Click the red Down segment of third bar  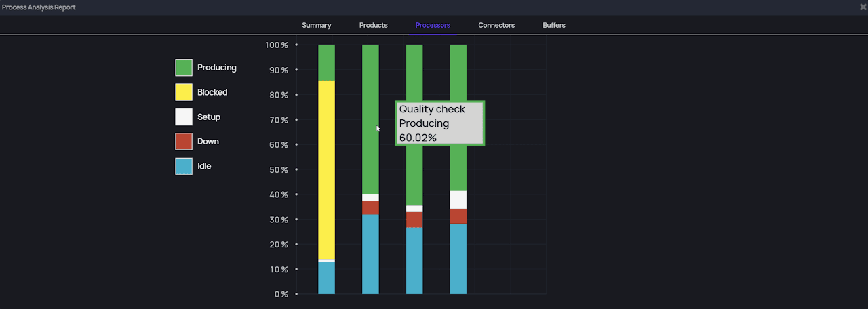point(414,220)
